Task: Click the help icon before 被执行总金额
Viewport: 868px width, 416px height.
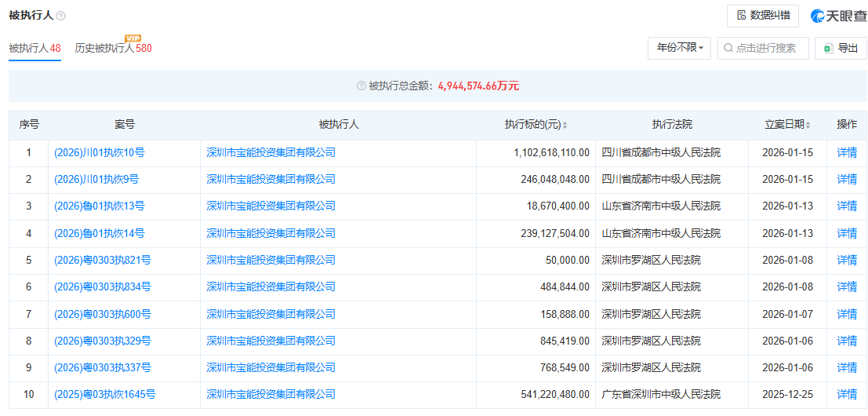Action: (x=361, y=86)
